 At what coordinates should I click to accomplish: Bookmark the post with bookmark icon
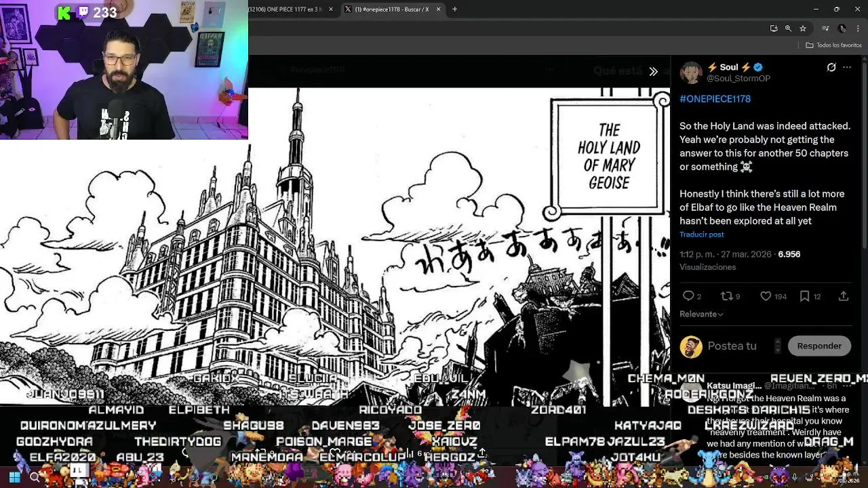tap(804, 296)
